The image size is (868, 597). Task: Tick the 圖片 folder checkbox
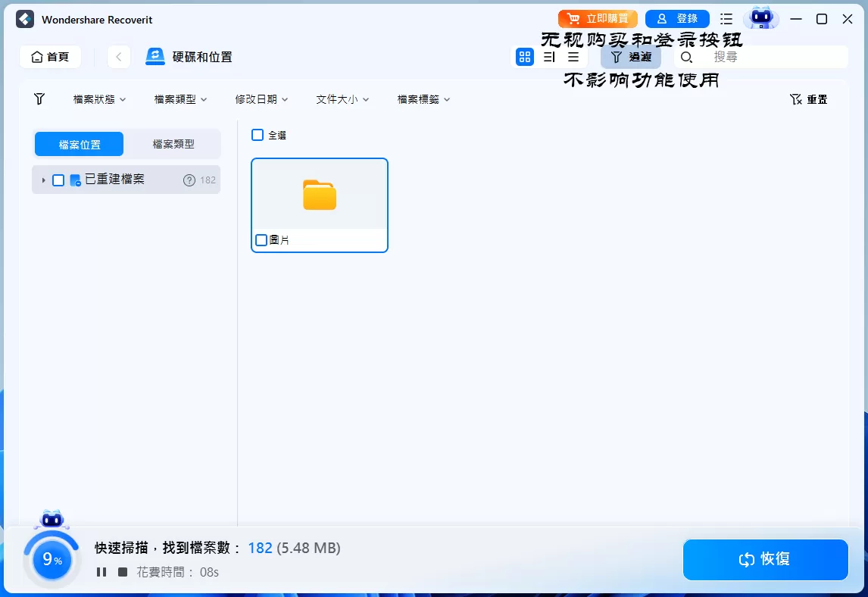click(x=261, y=239)
